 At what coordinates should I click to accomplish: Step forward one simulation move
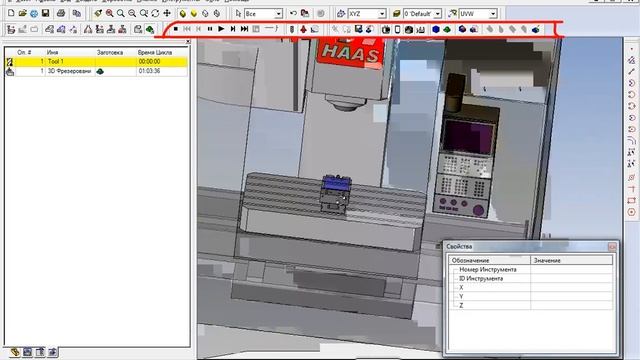pyautogui.click(x=233, y=29)
